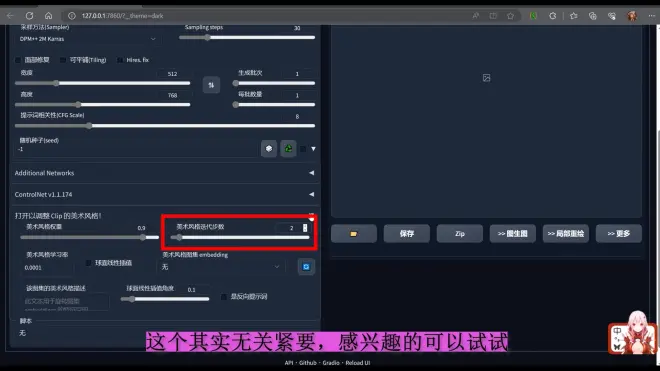The image size is (660, 371).
Task: Refresh embedding list with blue icon
Action: [306, 267]
